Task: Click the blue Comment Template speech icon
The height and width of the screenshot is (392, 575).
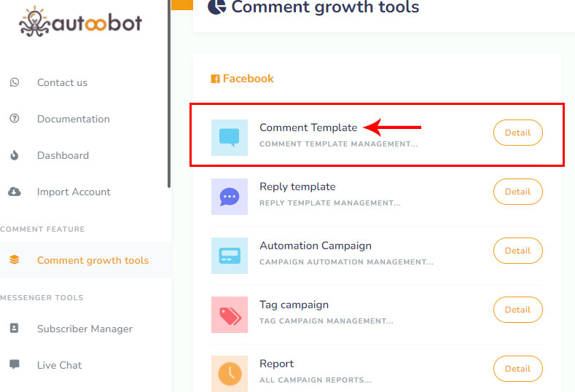Action: tap(230, 137)
